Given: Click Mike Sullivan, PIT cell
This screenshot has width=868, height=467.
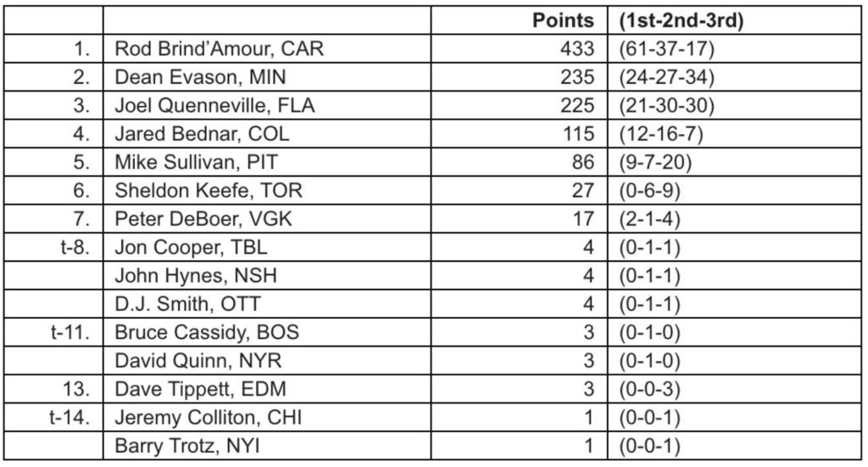Looking at the screenshot, I should click(200, 163).
